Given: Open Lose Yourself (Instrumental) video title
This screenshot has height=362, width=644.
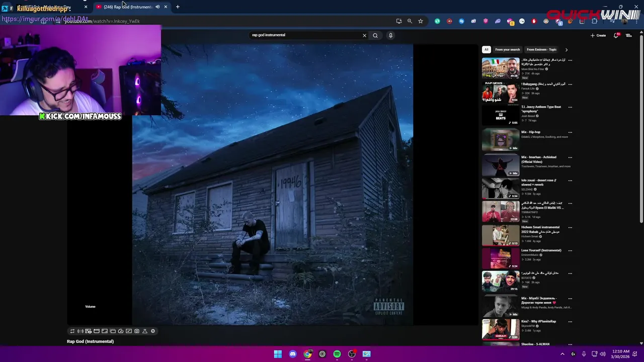Looking at the screenshot, I should pos(541,250).
